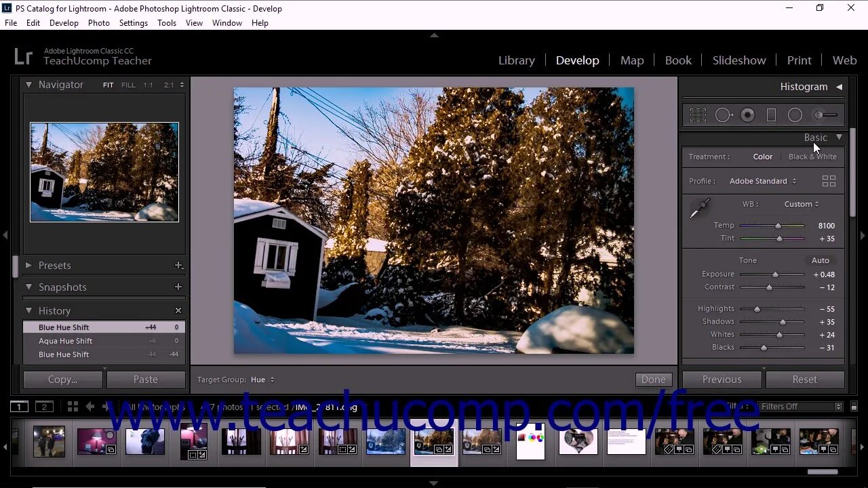The width and height of the screenshot is (868, 488).
Task: Open the Develop menu
Action: (64, 23)
